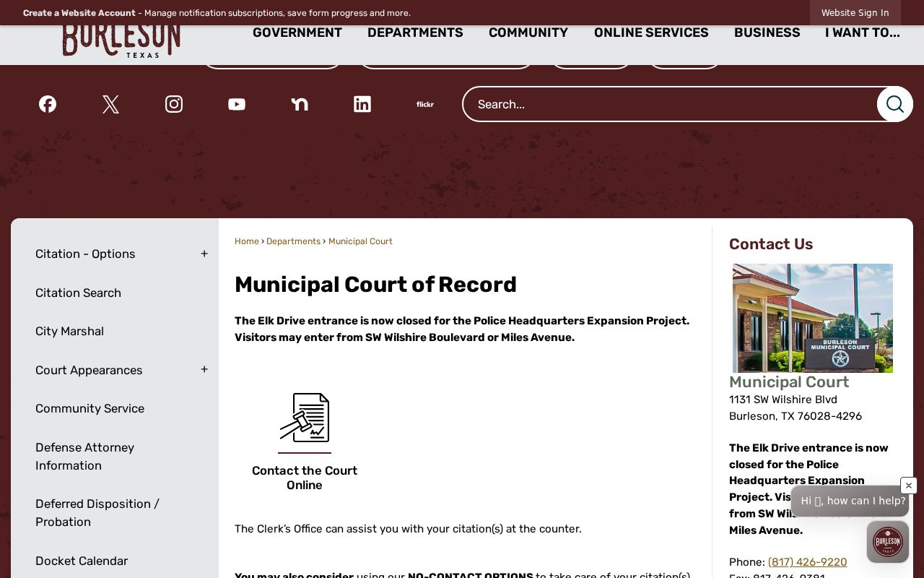Expand the Court Appearances submenu
Screen dimensions: 924x578
(204, 369)
